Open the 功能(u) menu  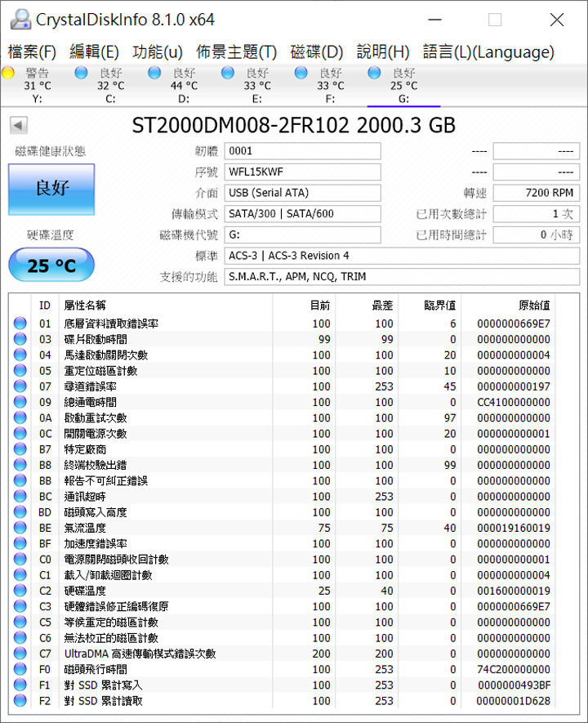point(158,51)
